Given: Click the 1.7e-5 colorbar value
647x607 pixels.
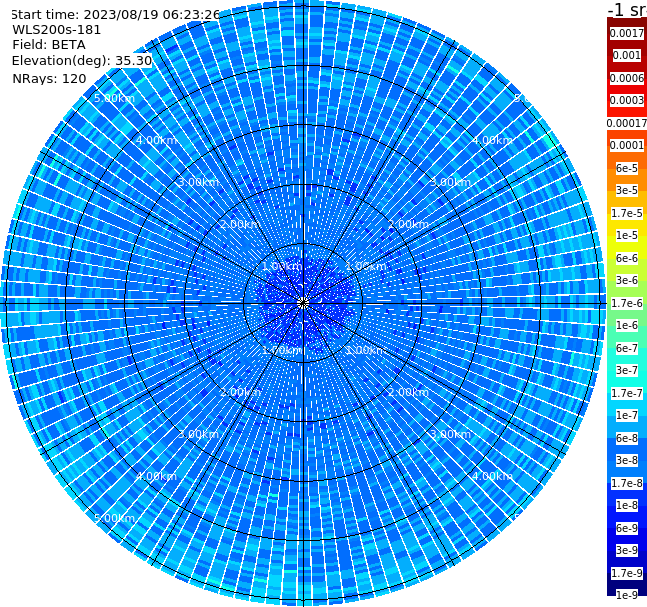Looking at the screenshot, I should (x=627, y=213).
